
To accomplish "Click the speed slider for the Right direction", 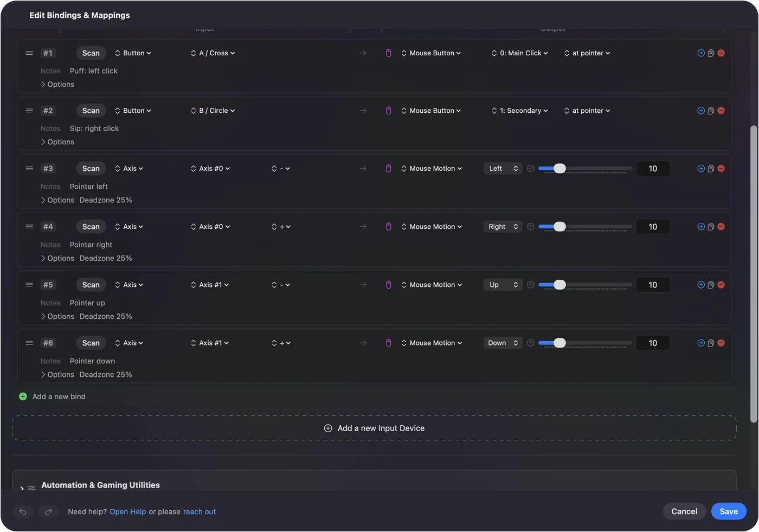I will coord(585,227).
